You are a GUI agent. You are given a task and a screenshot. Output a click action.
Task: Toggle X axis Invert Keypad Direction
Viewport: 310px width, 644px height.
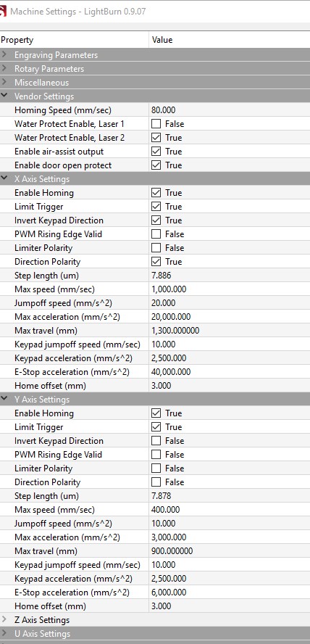coord(156,220)
